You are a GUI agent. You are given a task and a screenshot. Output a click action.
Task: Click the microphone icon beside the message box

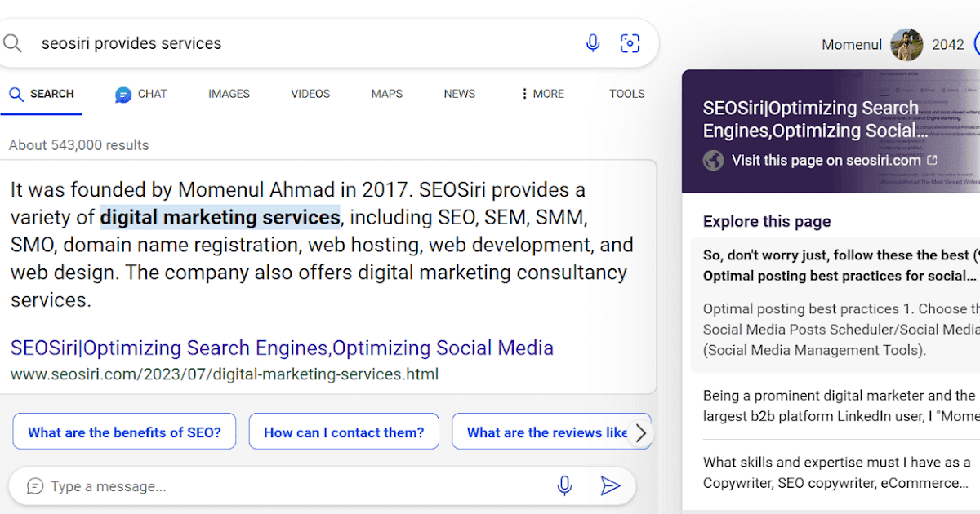(x=564, y=485)
